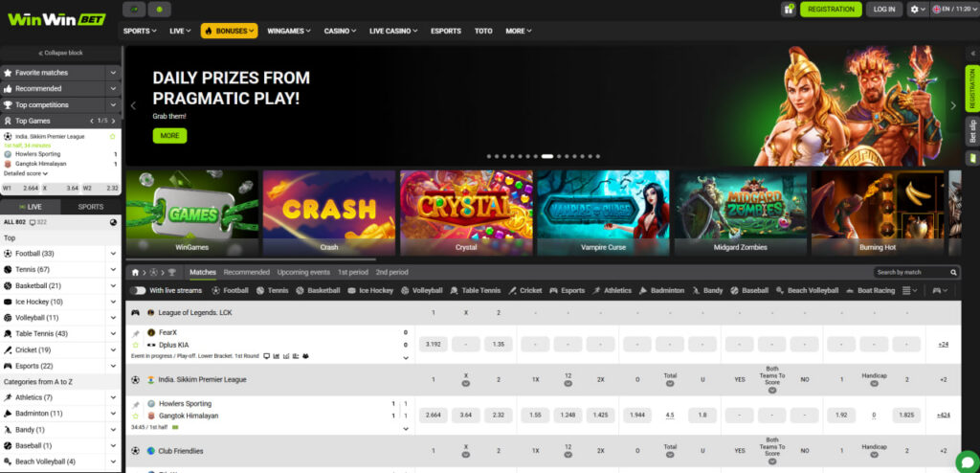
Task: Filter live matches by Cricket
Action: click(x=525, y=290)
